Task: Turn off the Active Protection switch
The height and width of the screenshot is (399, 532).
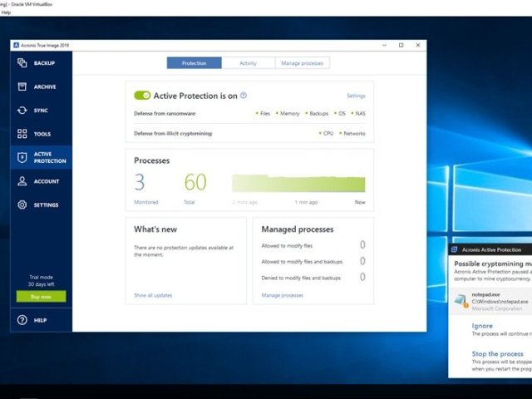Action: [142, 96]
